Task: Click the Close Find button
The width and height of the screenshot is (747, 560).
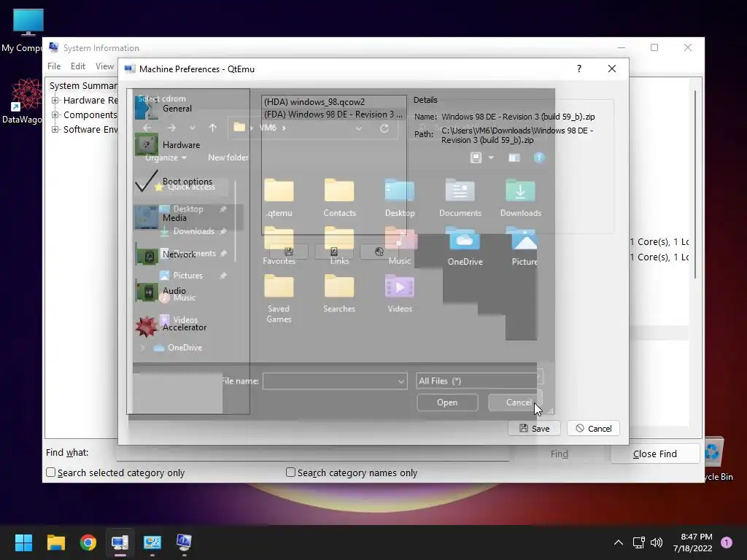Action: coord(654,454)
